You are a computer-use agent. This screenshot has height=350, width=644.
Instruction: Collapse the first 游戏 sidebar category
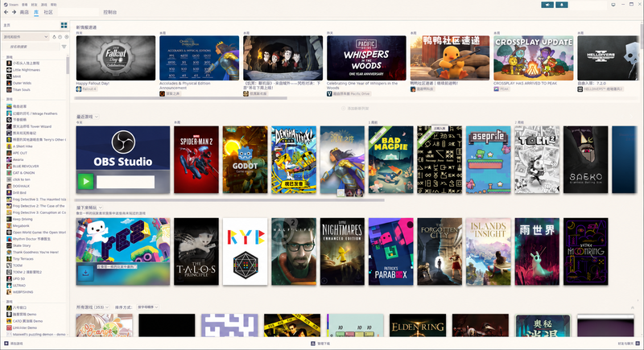click(4, 57)
